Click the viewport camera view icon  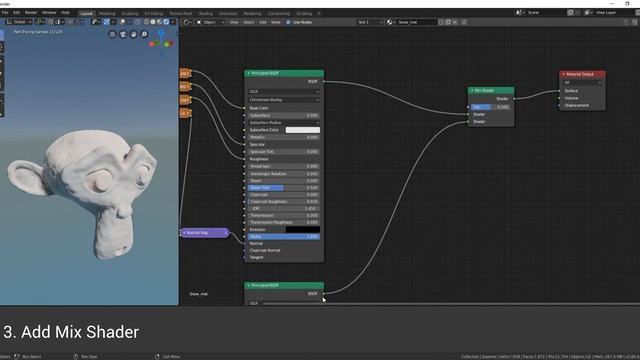tap(123, 34)
